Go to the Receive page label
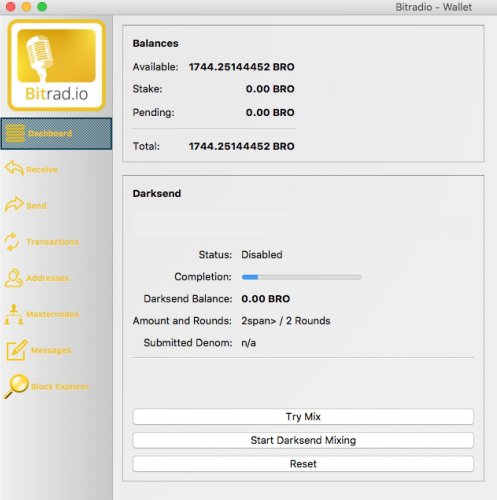Viewport: 497px width, 500px height. click(42, 169)
